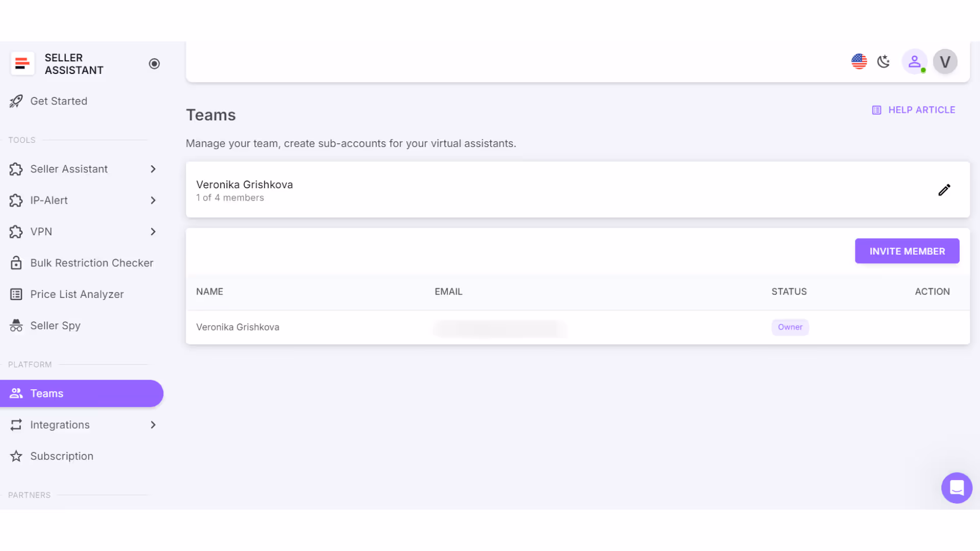Screen dimensions: 980x551
Task: Click the Seller Assistant puzzle icon
Action: pyautogui.click(x=16, y=169)
